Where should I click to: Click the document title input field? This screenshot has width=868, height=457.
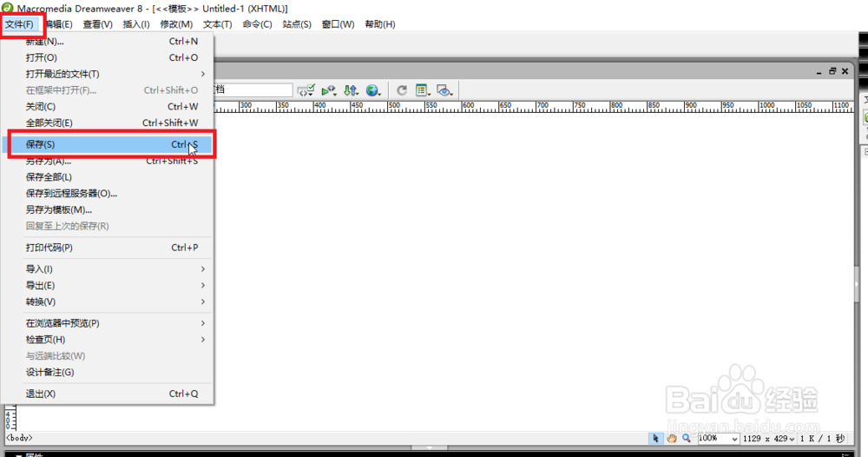(x=253, y=89)
